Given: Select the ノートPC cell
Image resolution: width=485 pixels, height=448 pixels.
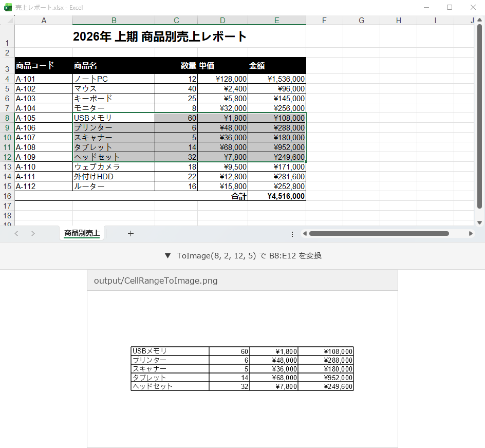Looking at the screenshot, I should [x=114, y=79].
